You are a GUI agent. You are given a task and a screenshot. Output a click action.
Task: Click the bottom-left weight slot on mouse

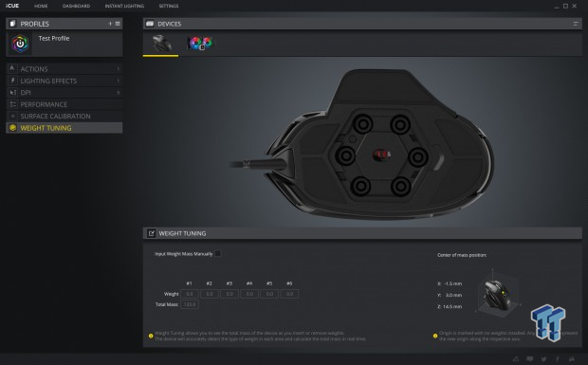pos(361,186)
